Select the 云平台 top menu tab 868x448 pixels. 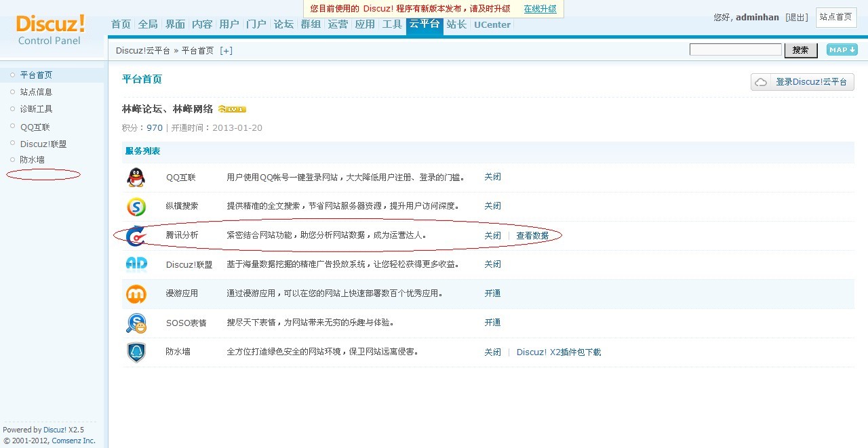425,25
